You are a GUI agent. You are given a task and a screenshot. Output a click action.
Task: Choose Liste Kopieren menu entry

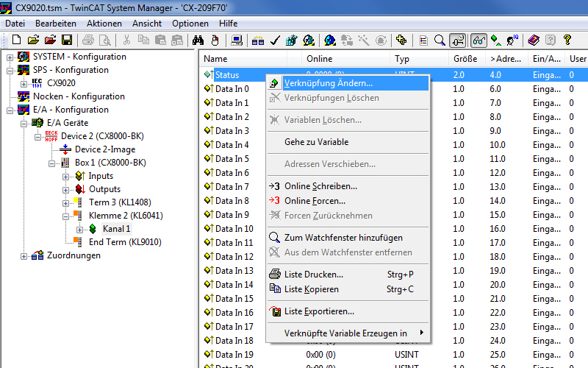pos(348,289)
